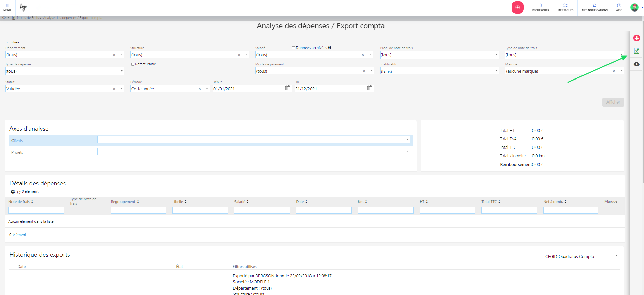The image size is (644, 295).
Task: Click the gear settings icon in Détails des dépenses
Action: pos(13,192)
